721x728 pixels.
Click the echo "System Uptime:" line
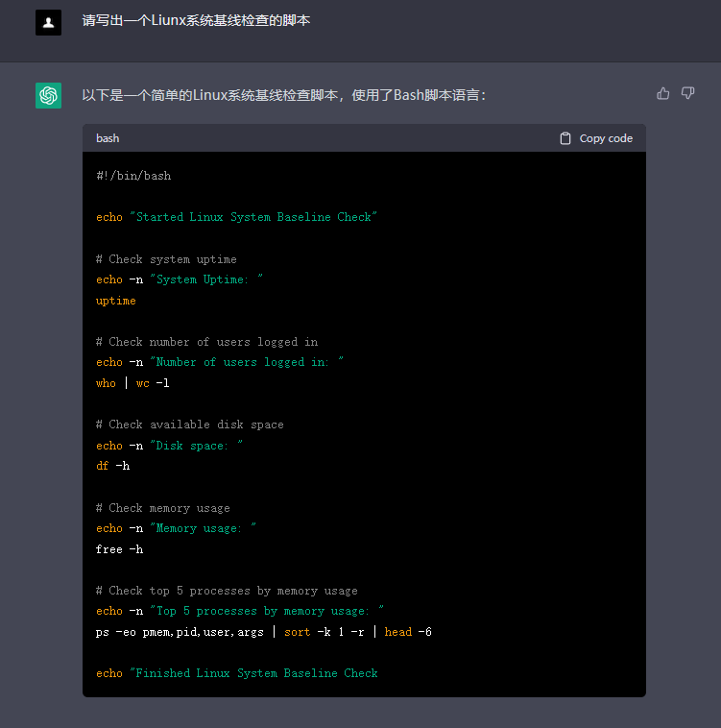click(180, 279)
